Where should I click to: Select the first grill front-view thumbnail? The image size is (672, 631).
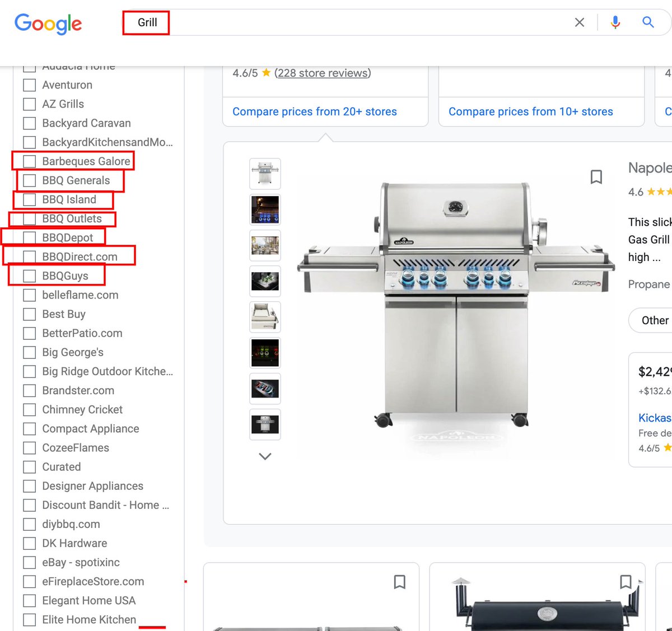pyautogui.click(x=265, y=174)
